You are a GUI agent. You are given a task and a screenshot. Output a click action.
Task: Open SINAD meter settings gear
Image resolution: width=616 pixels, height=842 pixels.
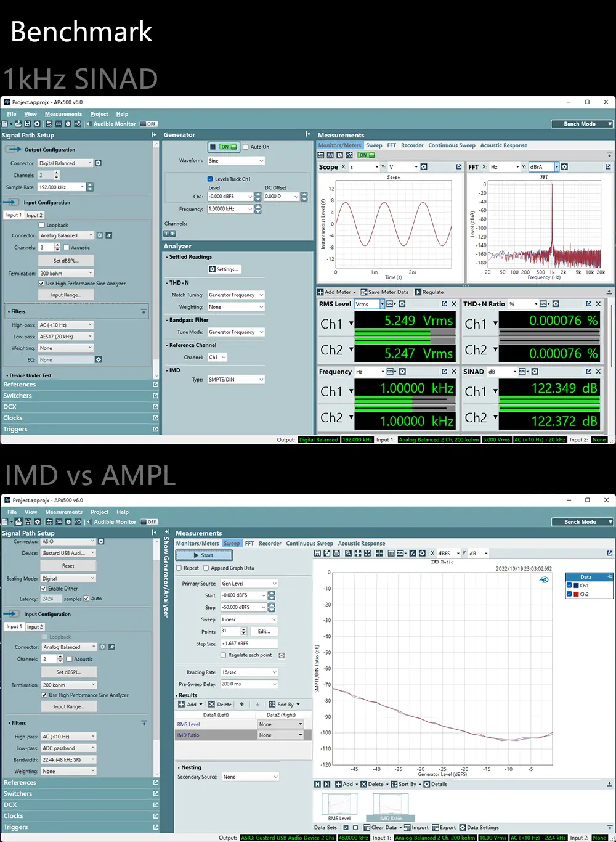535,372
